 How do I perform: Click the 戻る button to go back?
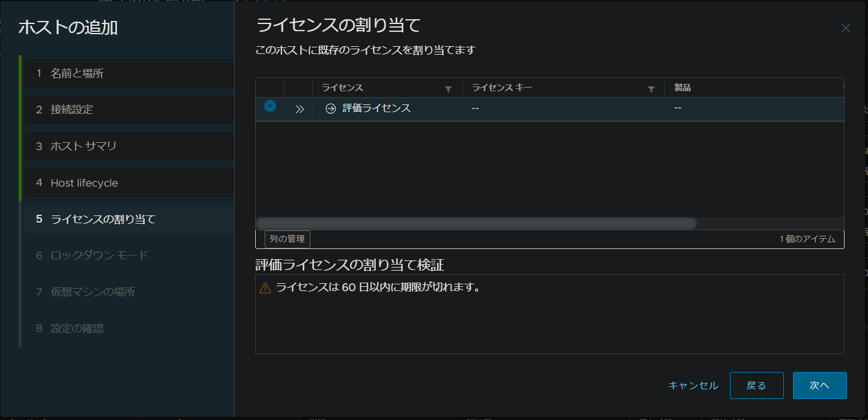coord(756,386)
